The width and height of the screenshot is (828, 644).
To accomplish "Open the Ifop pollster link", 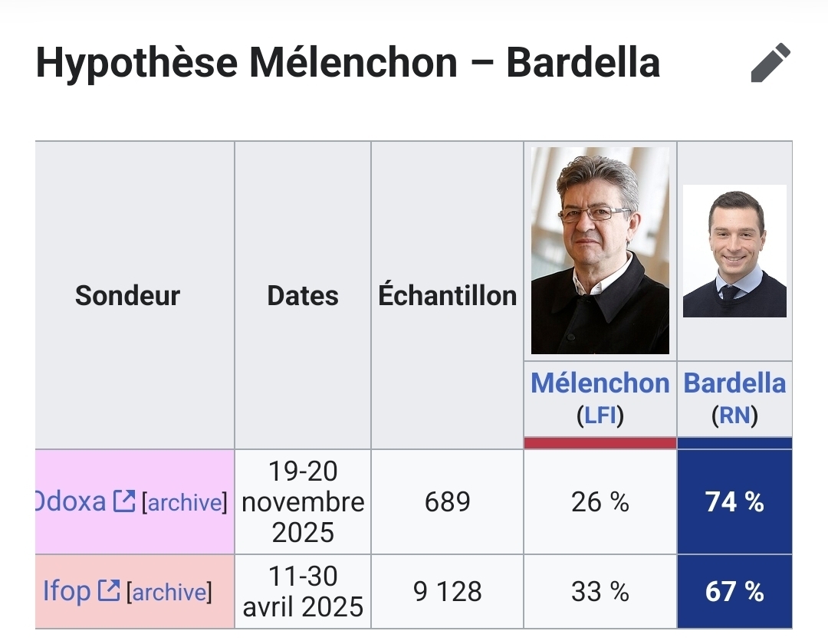I will coord(67,591).
